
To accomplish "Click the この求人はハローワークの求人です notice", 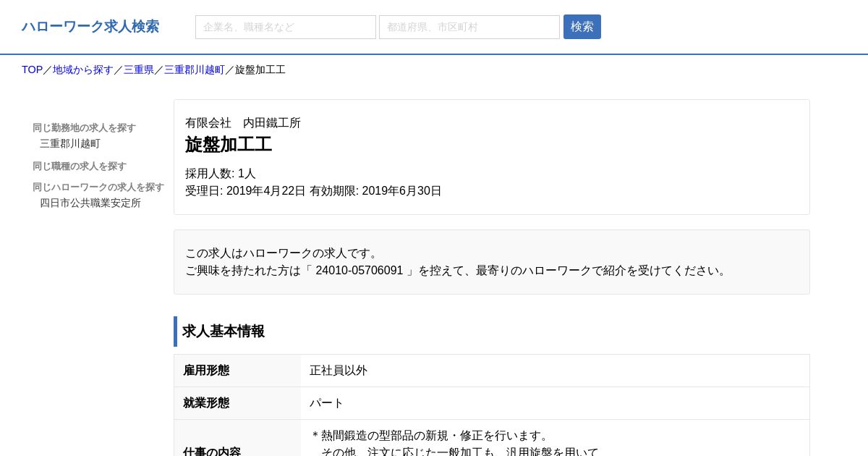I will (284, 253).
